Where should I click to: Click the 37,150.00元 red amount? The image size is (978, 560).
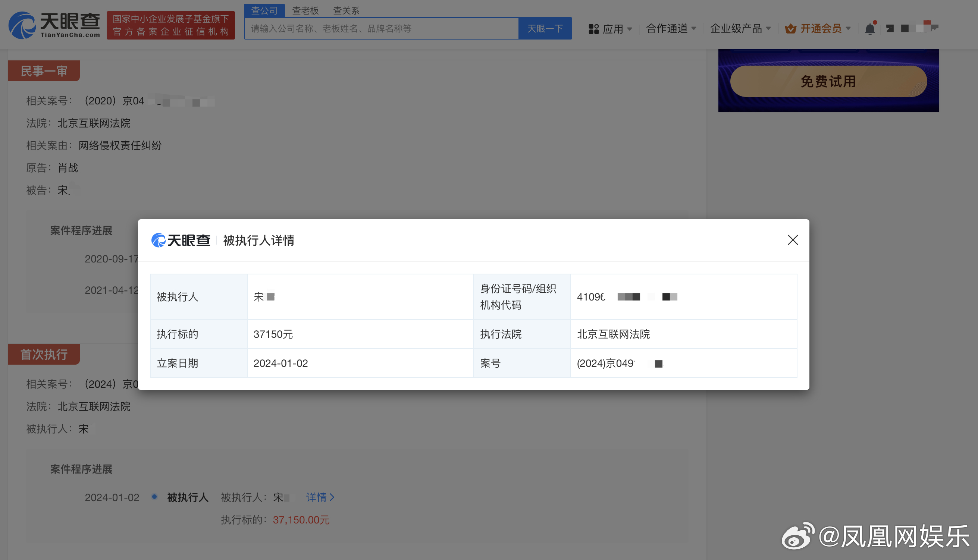point(301,520)
